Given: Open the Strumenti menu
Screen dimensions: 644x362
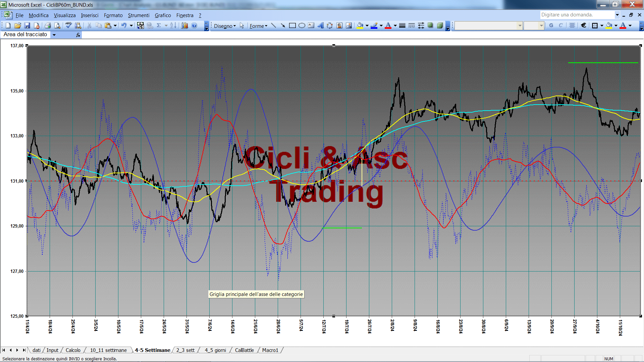Looking at the screenshot, I should 139,15.
